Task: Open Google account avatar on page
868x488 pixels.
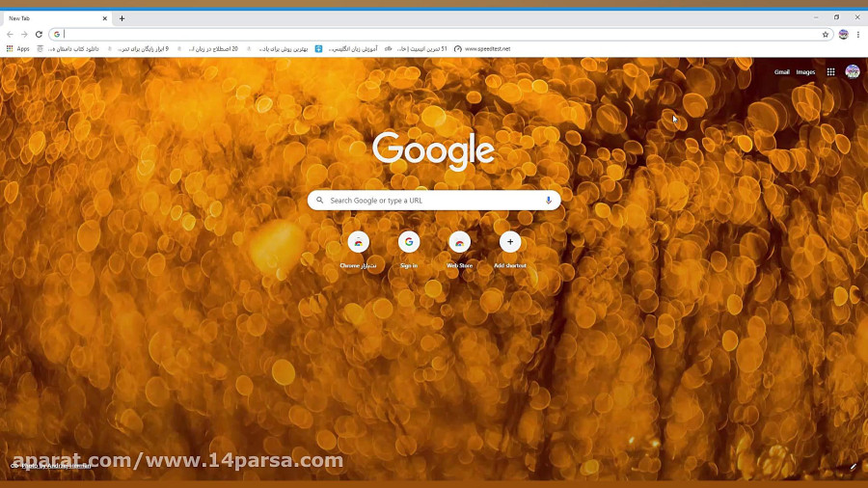Action: [852, 72]
